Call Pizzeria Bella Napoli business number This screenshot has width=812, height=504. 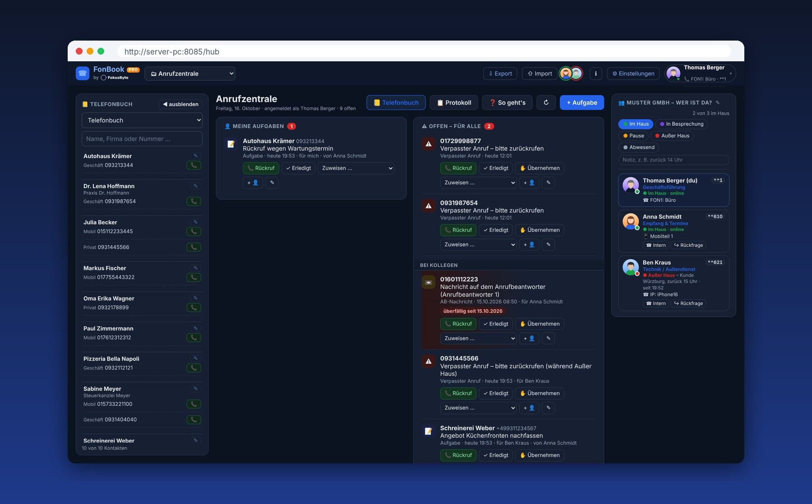click(194, 368)
